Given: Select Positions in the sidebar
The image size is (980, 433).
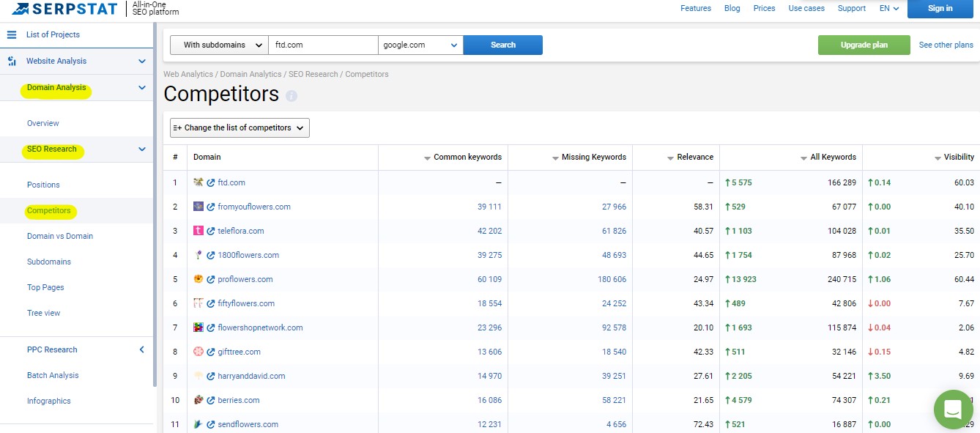Looking at the screenshot, I should point(43,185).
